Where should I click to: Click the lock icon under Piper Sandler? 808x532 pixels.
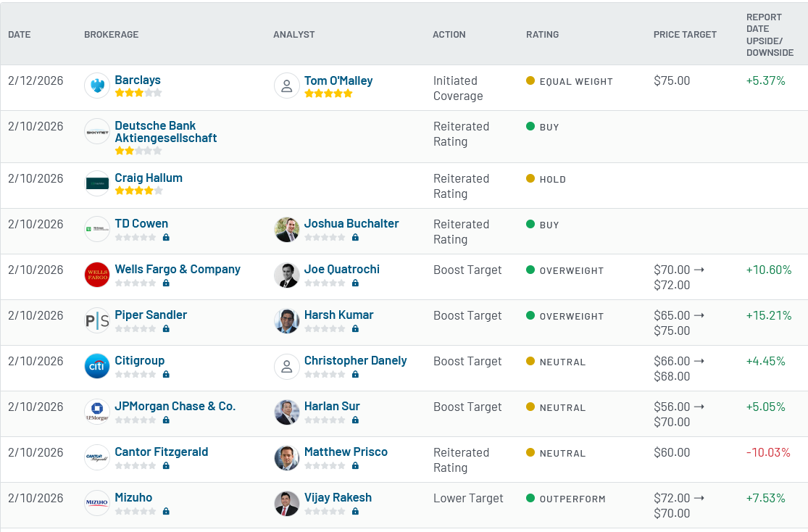point(166,328)
